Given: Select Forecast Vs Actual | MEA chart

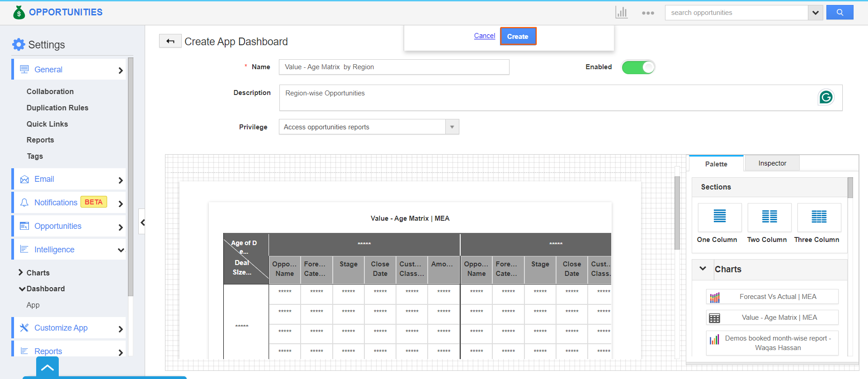Looking at the screenshot, I should click(772, 297).
